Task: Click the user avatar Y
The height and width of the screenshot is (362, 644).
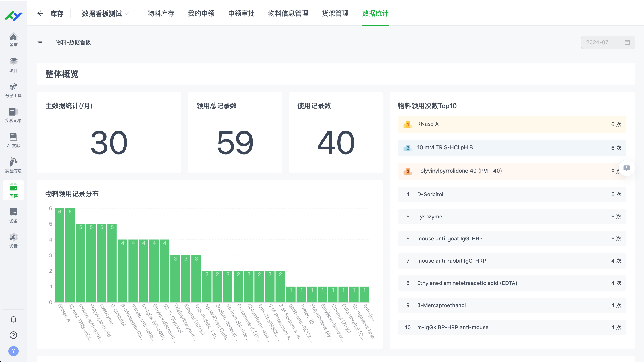Action: tap(13, 351)
